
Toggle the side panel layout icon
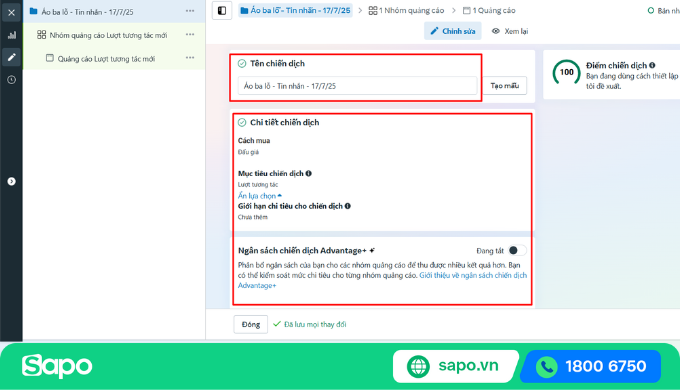(x=222, y=10)
